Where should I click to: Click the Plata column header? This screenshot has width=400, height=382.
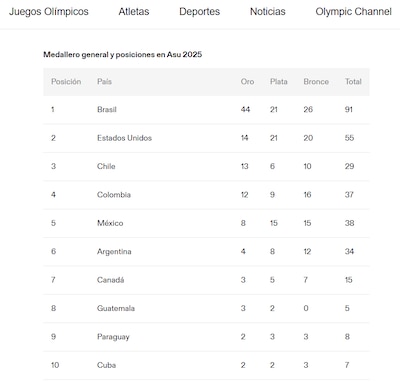(279, 82)
